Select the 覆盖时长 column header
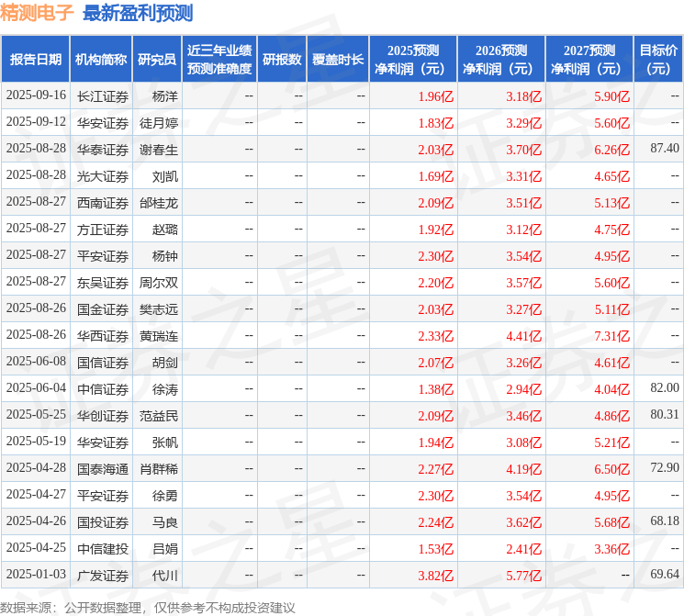 pos(338,59)
